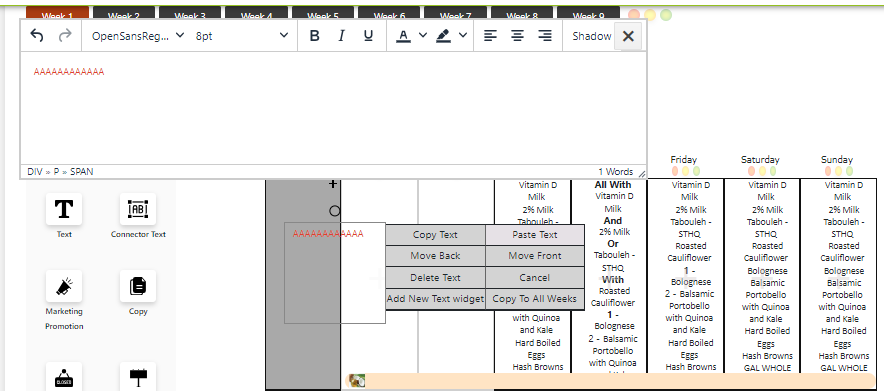Open the OpenSansRegular font dropdown
This screenshot has height=391, width=884.
tap(138, 36)
